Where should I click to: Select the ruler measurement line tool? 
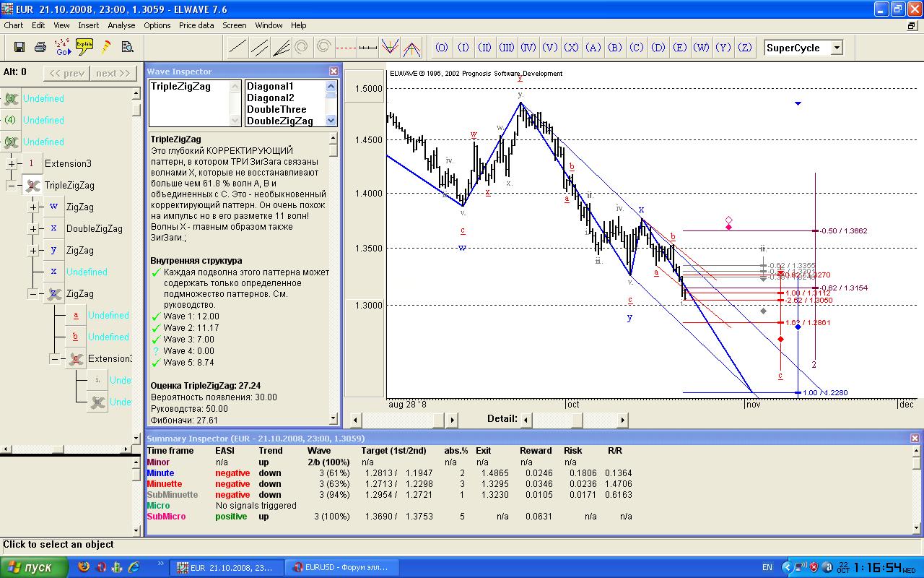[368, 48]
